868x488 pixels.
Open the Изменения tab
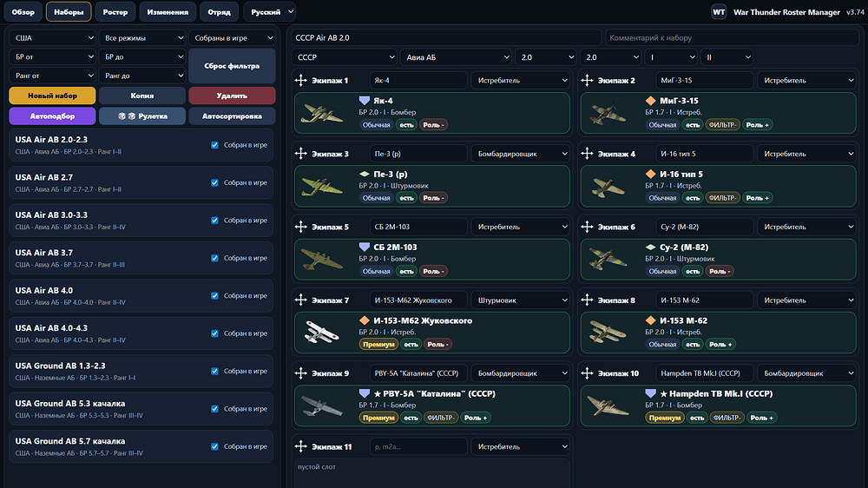168,11
